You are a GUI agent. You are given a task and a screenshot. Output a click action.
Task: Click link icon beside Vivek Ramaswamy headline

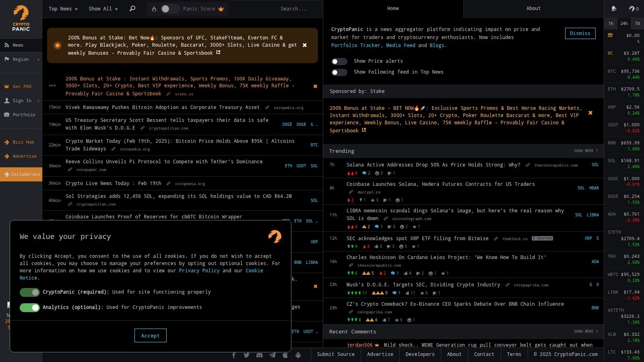pos(267,107)
